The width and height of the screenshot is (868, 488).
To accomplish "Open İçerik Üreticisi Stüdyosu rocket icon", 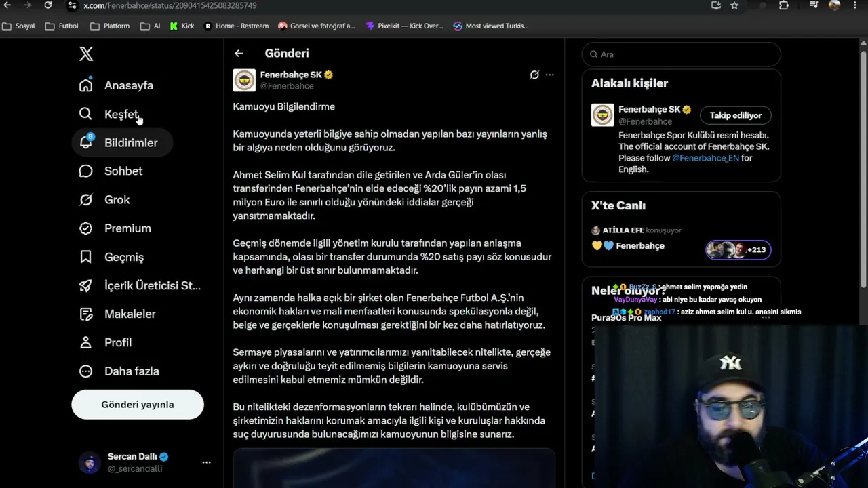I will click(85, 285).
